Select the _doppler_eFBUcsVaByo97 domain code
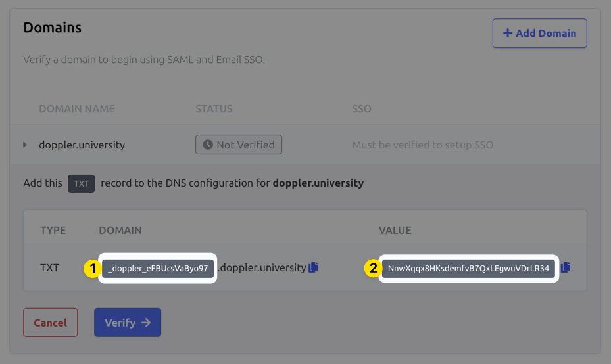 158,268
